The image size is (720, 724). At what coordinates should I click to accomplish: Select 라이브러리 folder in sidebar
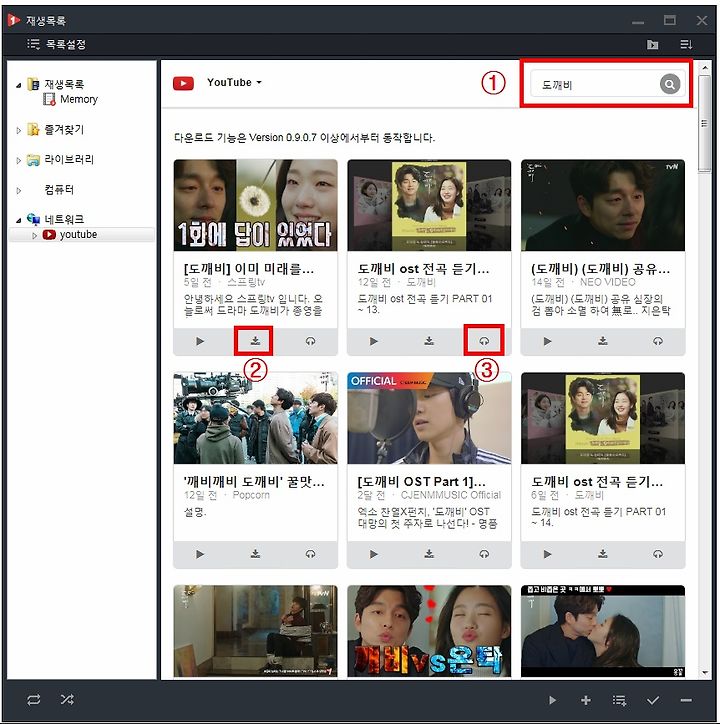coord(61,160)
